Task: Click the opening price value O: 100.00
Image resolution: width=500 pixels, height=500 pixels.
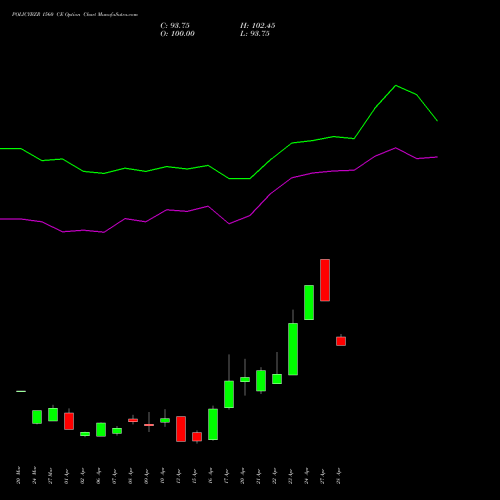Action: (x=177, y=34)
